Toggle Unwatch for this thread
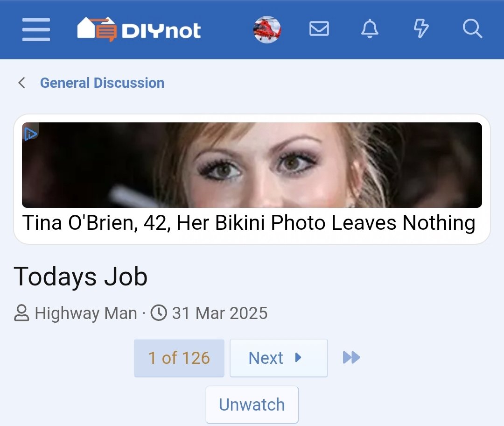The image size is (504, 426). pos(252,405)
